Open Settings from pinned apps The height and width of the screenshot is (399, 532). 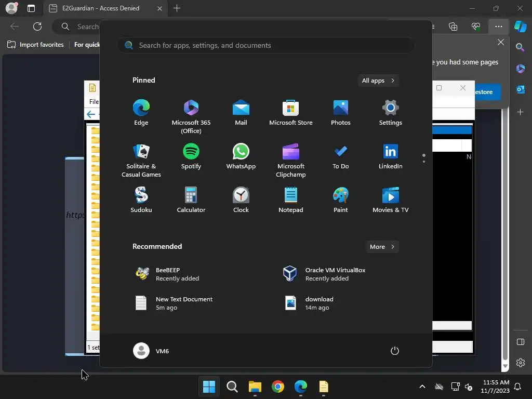pyautogui.click(x=391, y=113)
